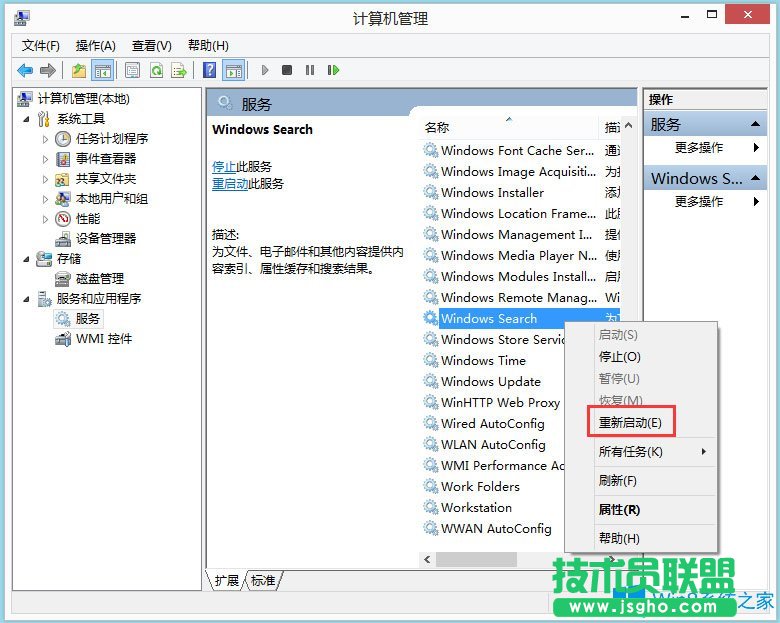780x623 pixels.
Task: Select the Windows Installer service row
Action: pyautogui.click(x=520, y=193)
